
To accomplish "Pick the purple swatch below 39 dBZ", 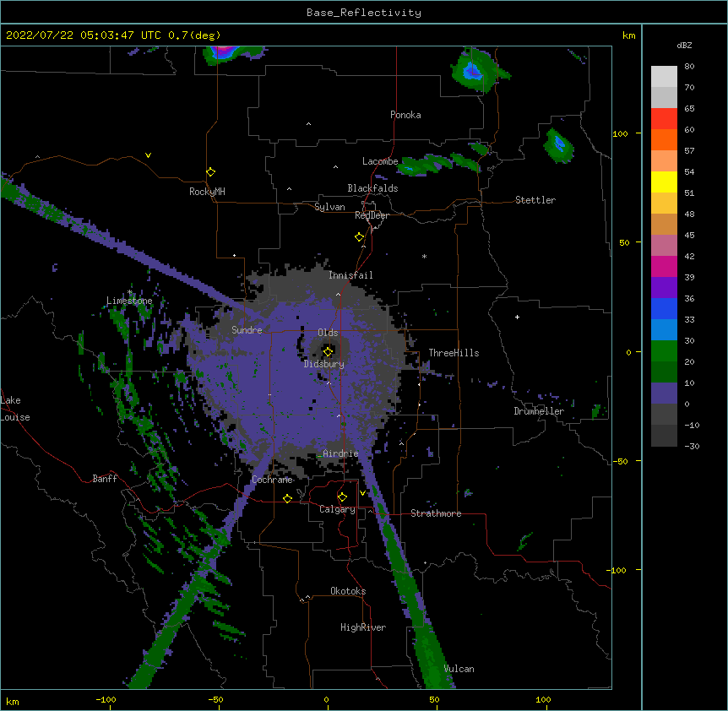I will 664,288.
